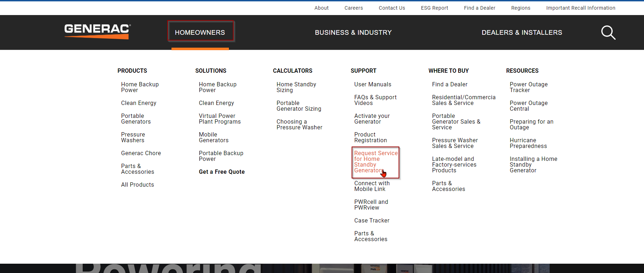644x273 pixels.
Task: Open Pressure Washers product page
Action: pos(133,137)
